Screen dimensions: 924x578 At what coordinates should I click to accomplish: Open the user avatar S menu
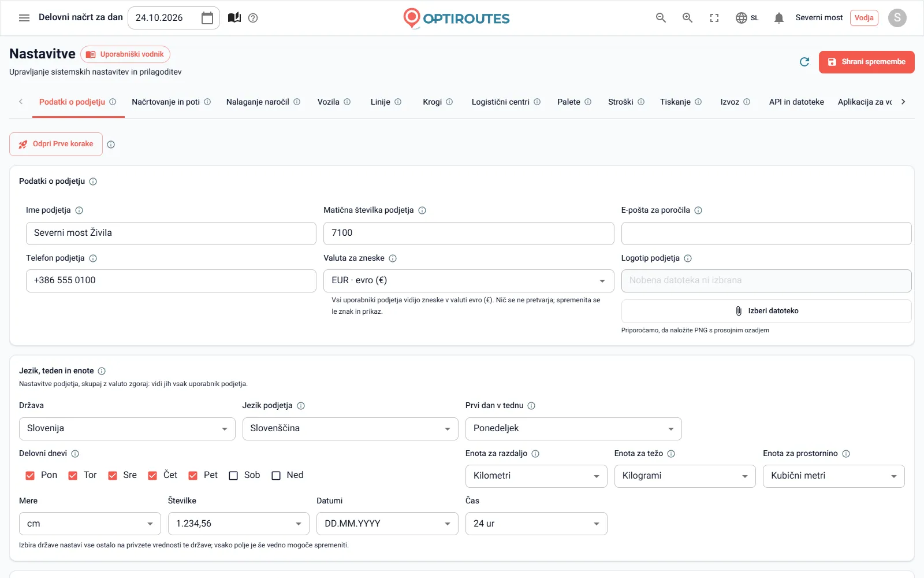(x=897, y=18)
